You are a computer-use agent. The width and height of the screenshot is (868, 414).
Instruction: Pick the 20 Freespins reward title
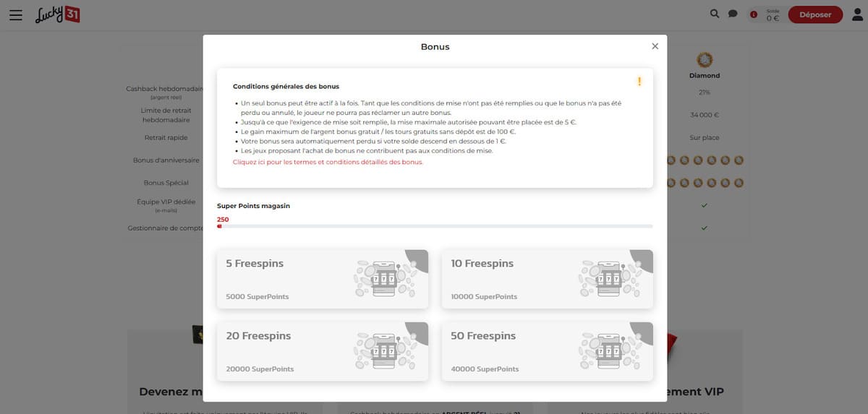[258, 336]
